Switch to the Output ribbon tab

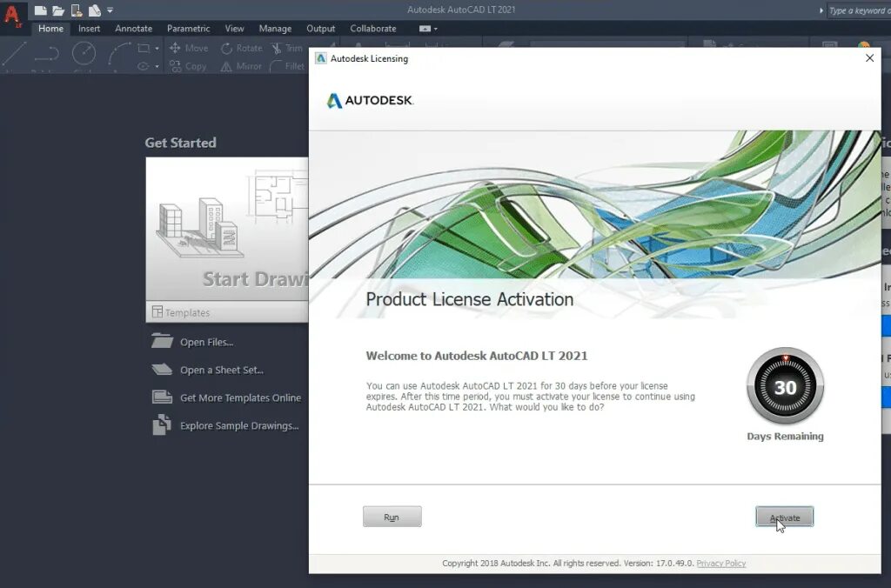pos(320,29)
